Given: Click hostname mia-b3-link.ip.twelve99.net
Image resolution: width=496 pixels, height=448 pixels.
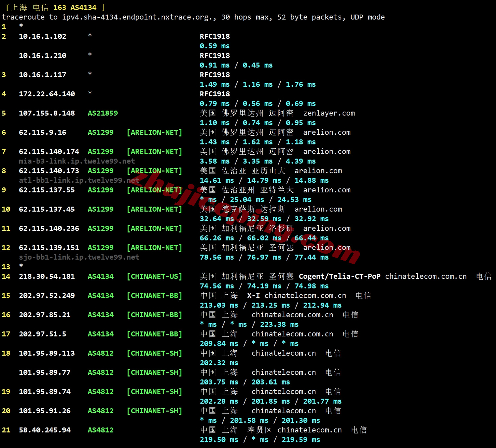Looking at the screenshot, I should (77, 161).
